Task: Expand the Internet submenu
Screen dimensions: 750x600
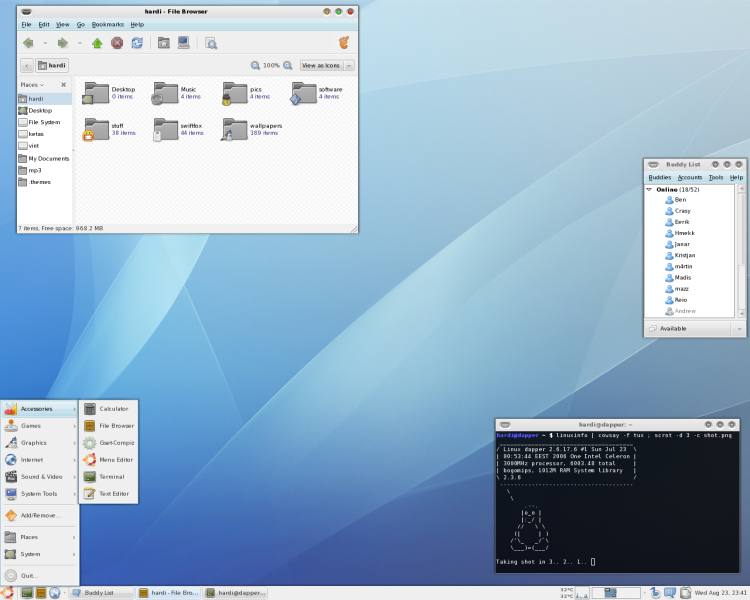Action: 40,459
